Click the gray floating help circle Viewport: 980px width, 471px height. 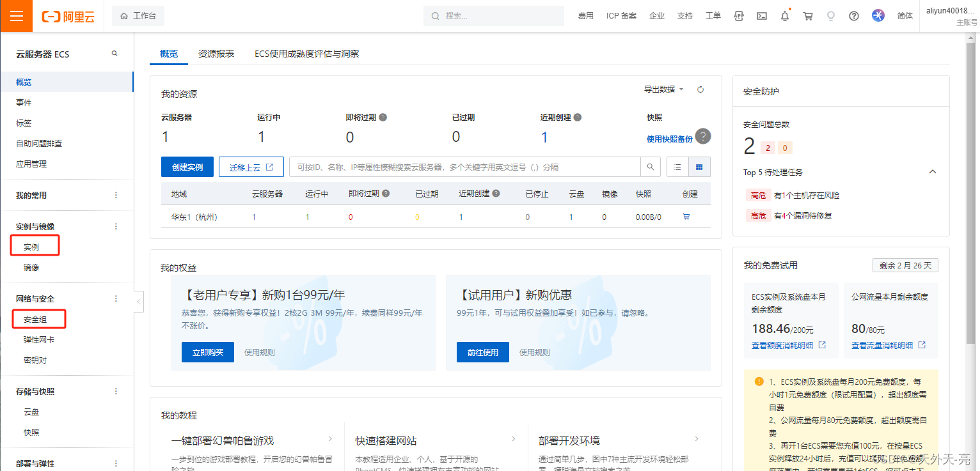pyautogui.click(x=703, y=136)
